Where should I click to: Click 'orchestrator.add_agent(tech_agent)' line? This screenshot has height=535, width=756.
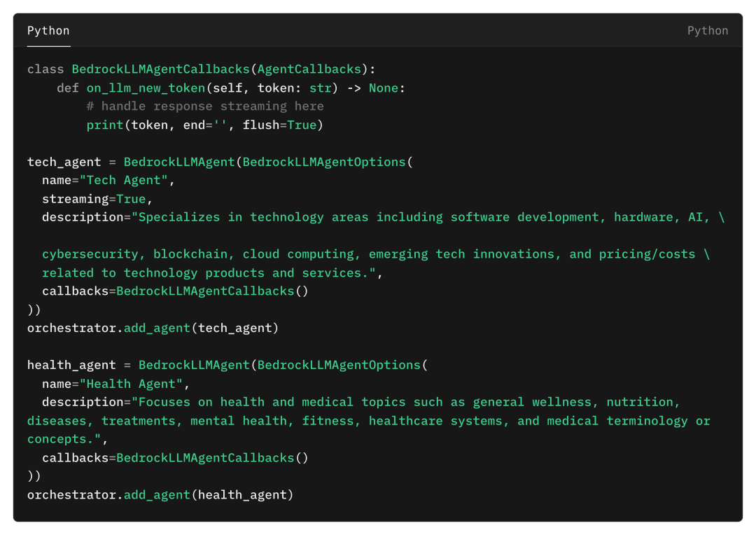point(153,328)
